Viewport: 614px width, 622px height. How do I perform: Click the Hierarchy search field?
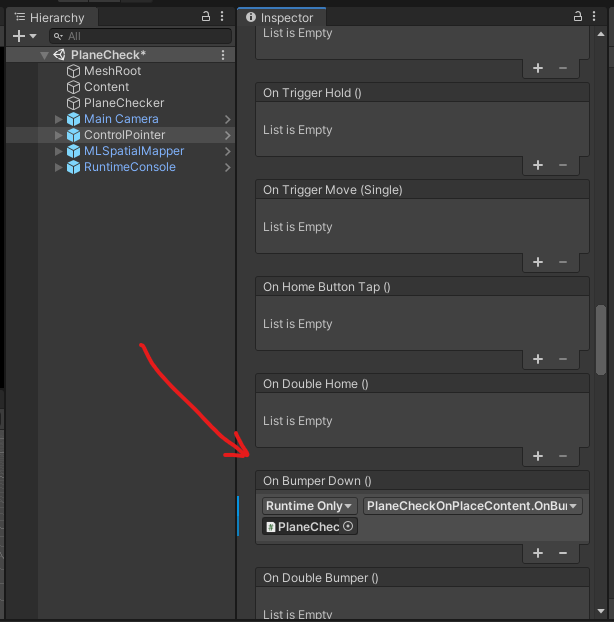click(x=140, y=36)
